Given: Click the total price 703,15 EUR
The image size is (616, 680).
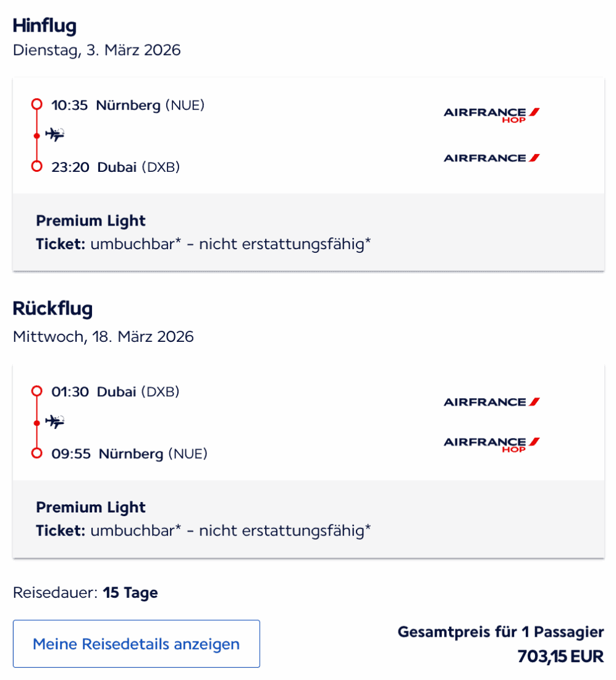Looking at the screenshot, I should [560, 656].
